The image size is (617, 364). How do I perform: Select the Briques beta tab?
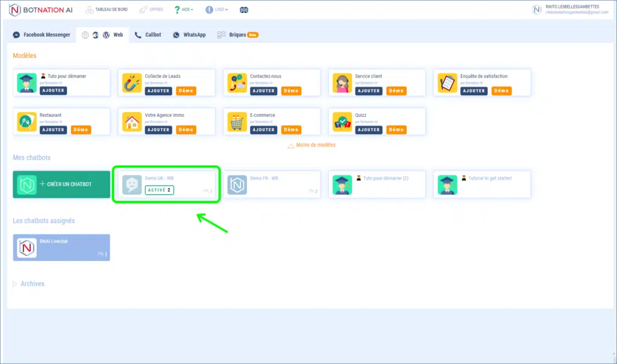(237, 35)
